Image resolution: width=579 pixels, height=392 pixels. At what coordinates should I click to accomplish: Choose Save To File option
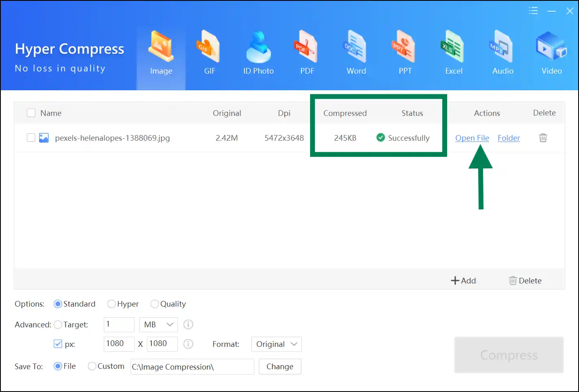click(x=58, y=366)
